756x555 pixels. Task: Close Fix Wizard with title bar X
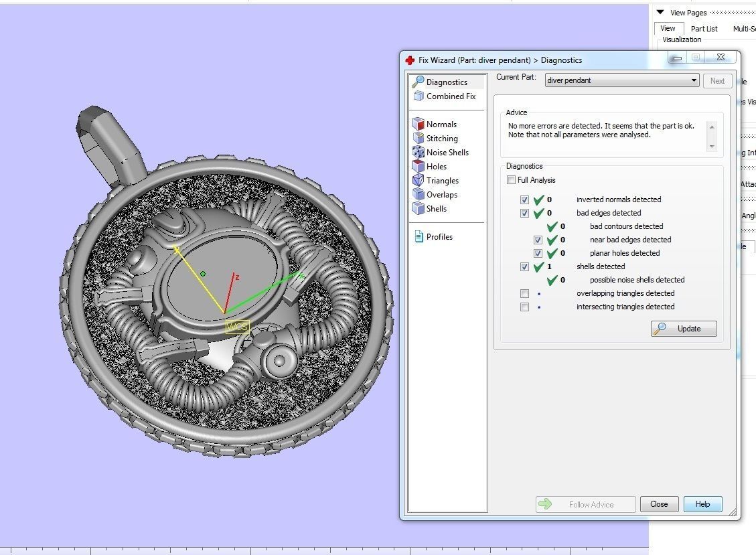pos(721,58)
